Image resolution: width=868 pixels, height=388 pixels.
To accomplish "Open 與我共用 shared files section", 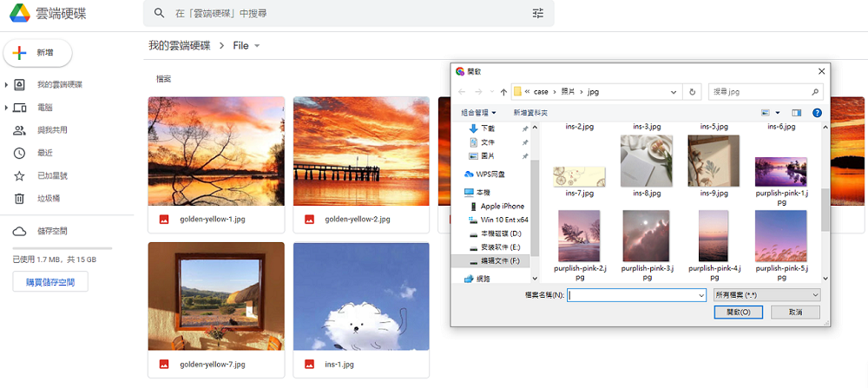I will tap(51, 130).
